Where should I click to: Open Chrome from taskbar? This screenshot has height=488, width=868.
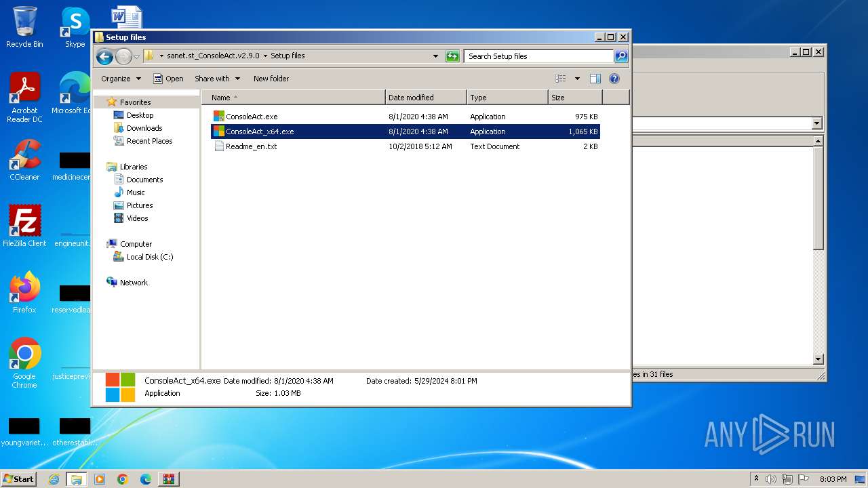point(123,479)
